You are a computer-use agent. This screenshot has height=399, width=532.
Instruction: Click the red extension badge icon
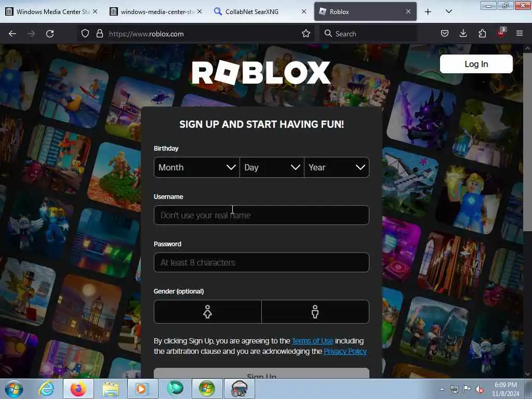[501, 33]
